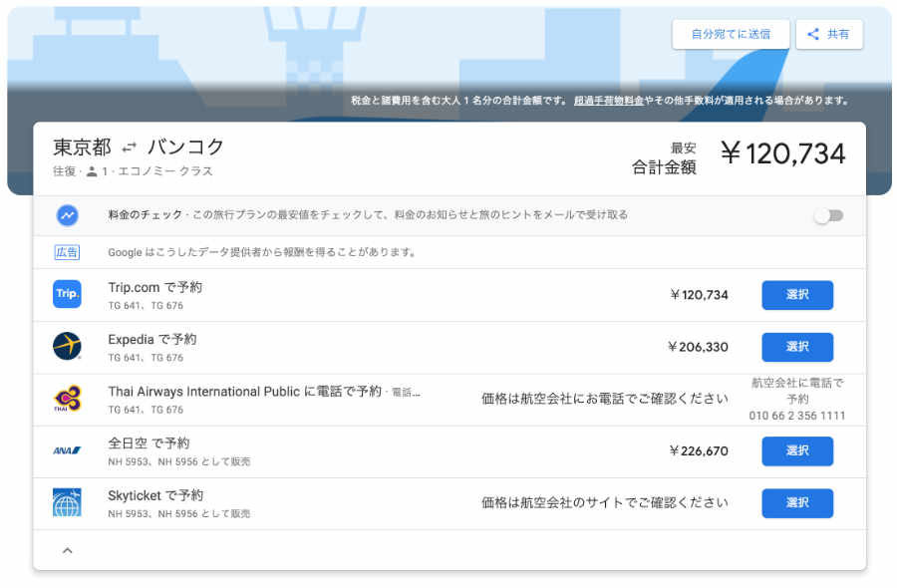This screenshot has width=897, height=588.
Task: Click 'Thai Airways International Public に電話で予約' text
Action: pyautogui.click(x=245, y=392)
